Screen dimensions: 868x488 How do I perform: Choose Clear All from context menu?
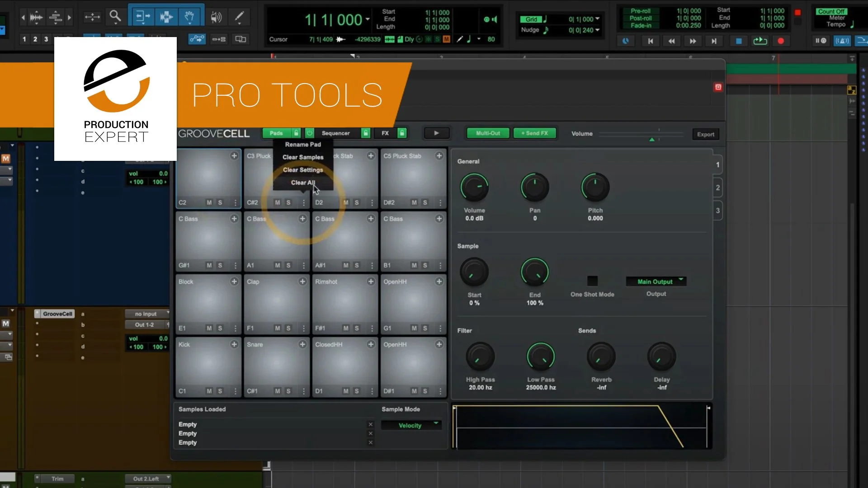click(303, 183)
